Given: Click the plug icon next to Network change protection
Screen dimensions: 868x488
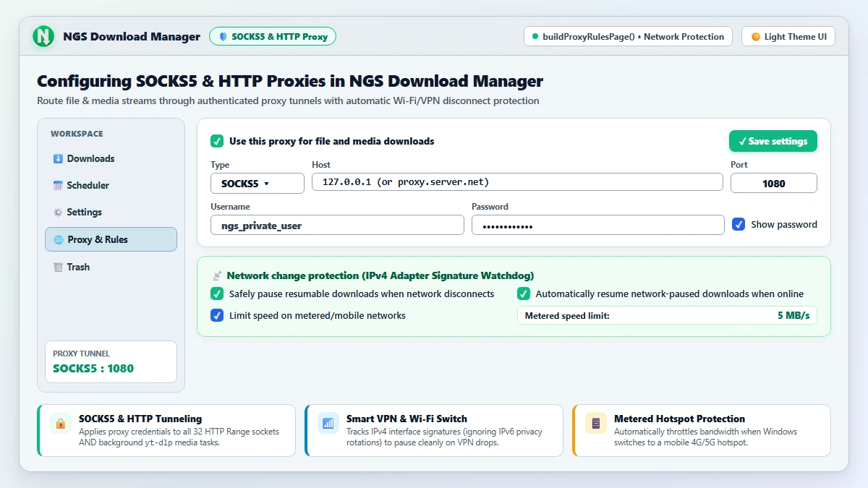Looking at the screenshot, I should (x=217, y=275).
